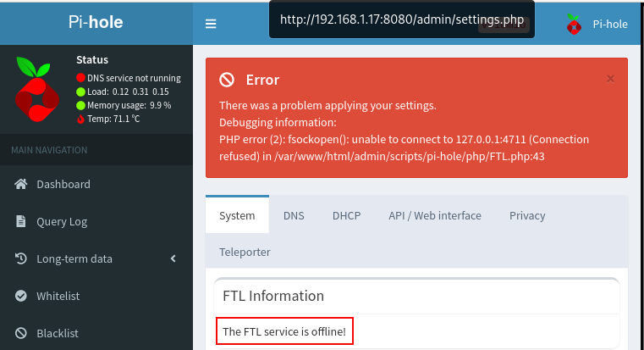Click 'Memory usage: 9.9 %' text

coord(129,105)
